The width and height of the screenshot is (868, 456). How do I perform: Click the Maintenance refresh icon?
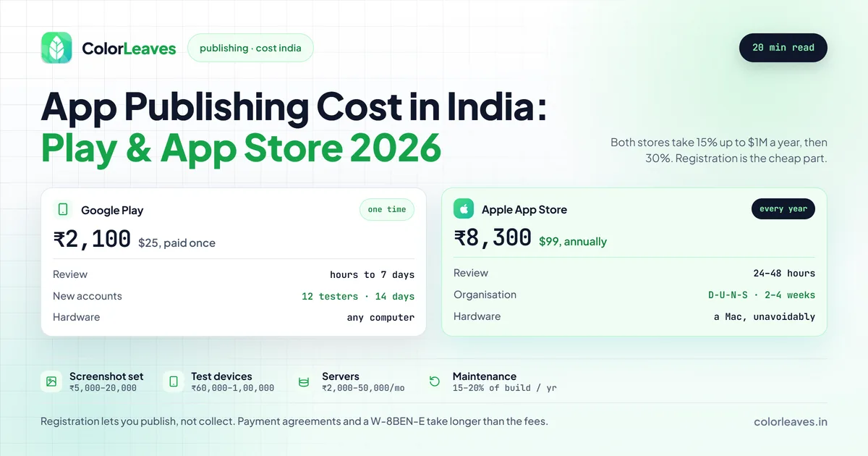(435, 381)
